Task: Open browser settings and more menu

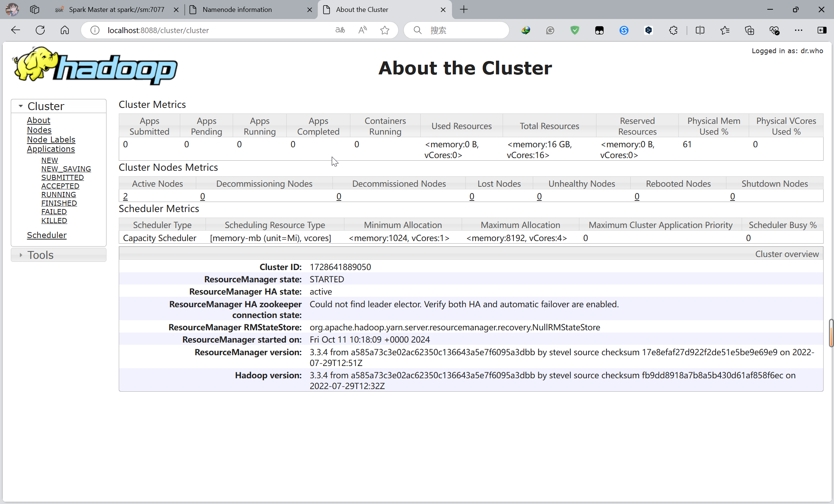Action: 799,30
